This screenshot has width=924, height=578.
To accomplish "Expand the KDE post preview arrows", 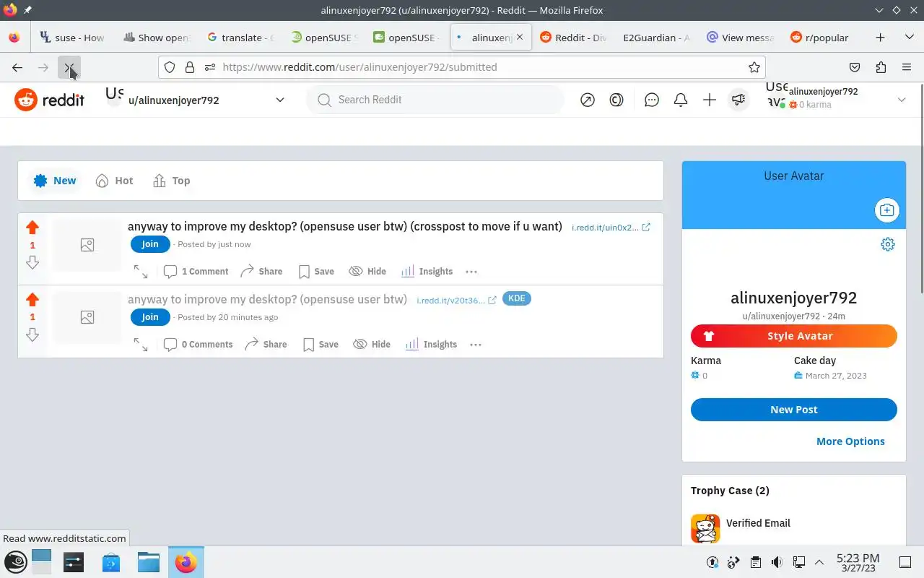I will [x=141, y=345].
